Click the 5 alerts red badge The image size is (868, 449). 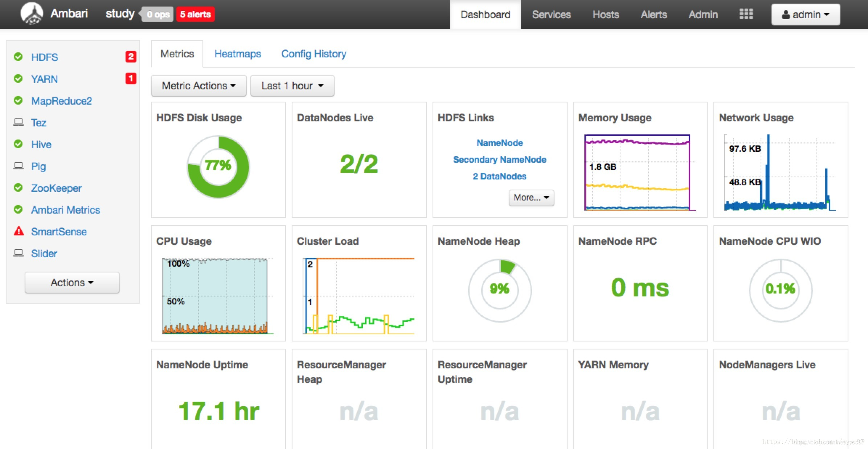(x=196, y=15)
